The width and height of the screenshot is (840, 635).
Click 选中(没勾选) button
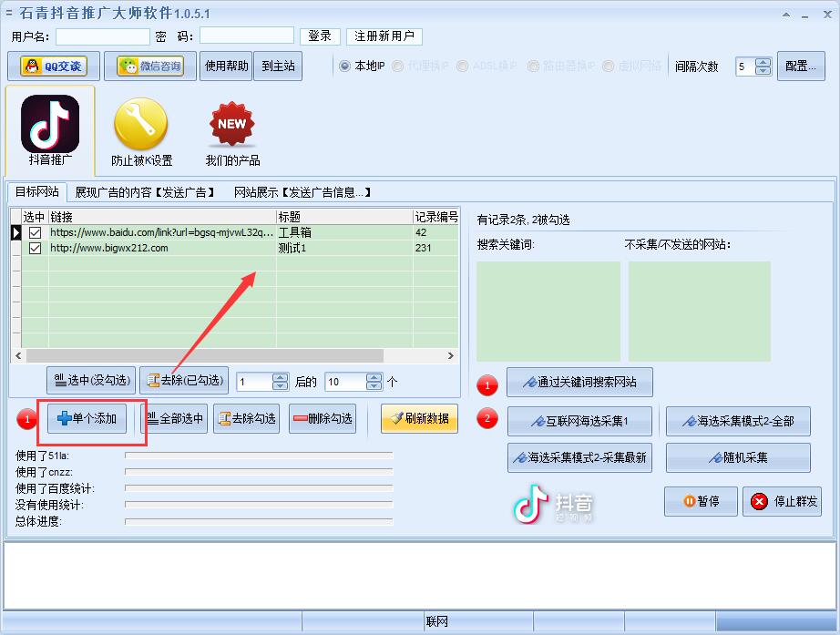[92, 381]
